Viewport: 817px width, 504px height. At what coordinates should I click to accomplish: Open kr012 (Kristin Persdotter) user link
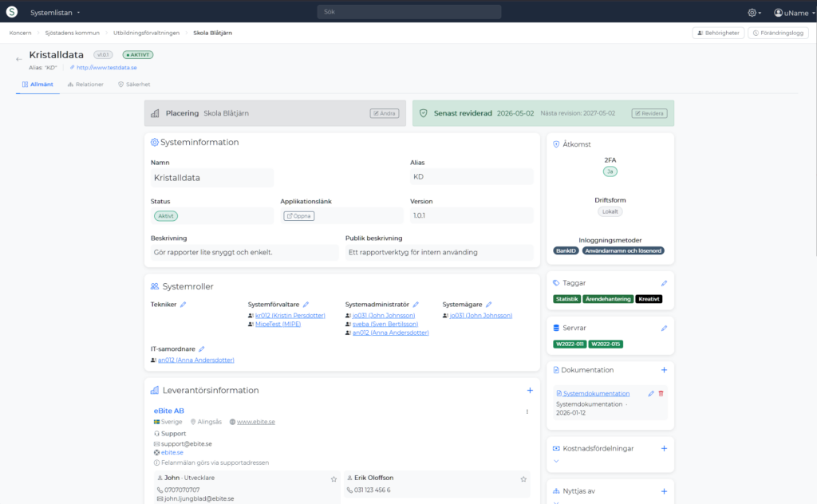pyautogui.click(x=290, y=316)
